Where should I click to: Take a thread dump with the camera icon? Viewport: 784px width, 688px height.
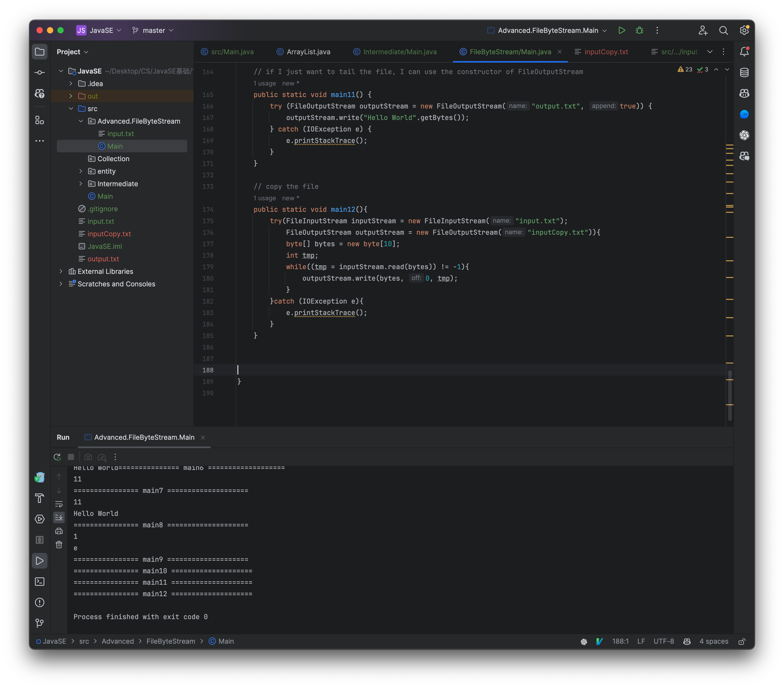[x=88, y=457]
